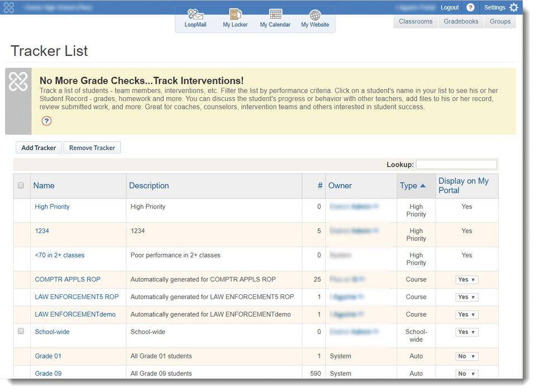Click owner name of High Priority tracker

click(x=354, y=207)
